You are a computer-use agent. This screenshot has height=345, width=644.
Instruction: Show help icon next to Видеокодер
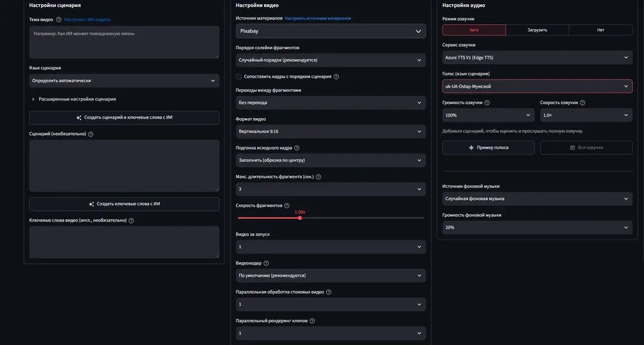click(266, 263)
